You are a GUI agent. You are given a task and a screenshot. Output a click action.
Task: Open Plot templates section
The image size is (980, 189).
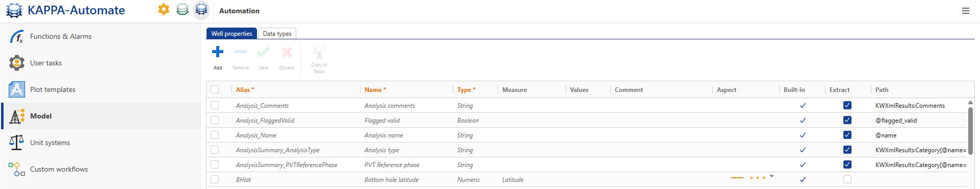101,89
